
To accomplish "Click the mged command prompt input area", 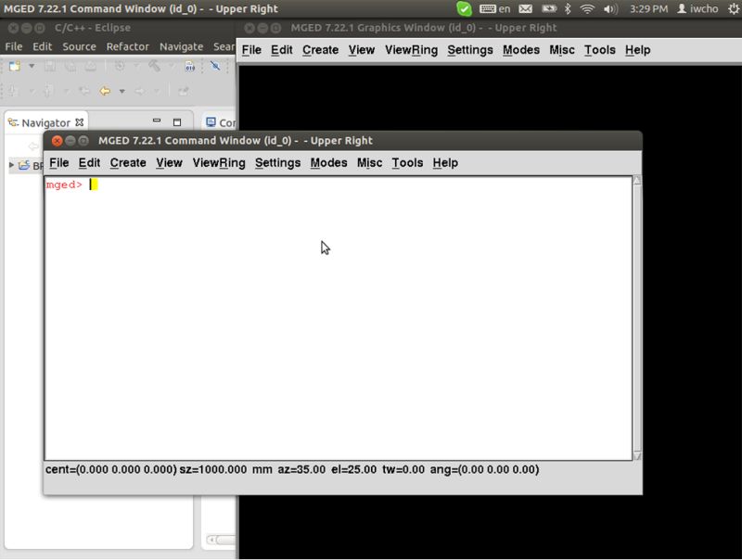I will [x=93, y=185].
